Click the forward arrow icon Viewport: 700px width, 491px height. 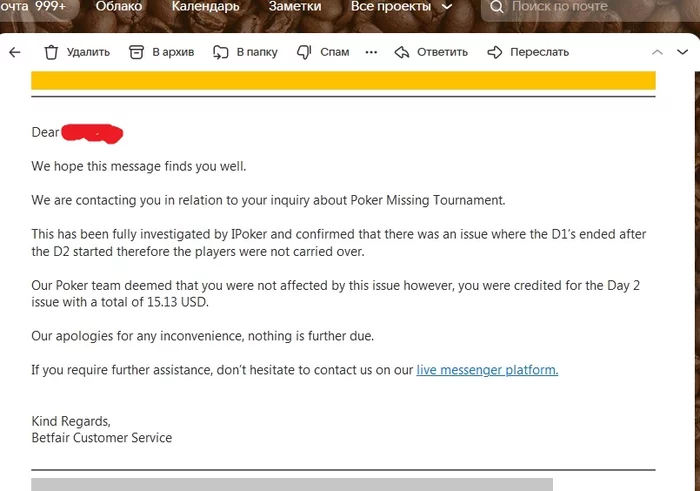[x=494, y=52]
